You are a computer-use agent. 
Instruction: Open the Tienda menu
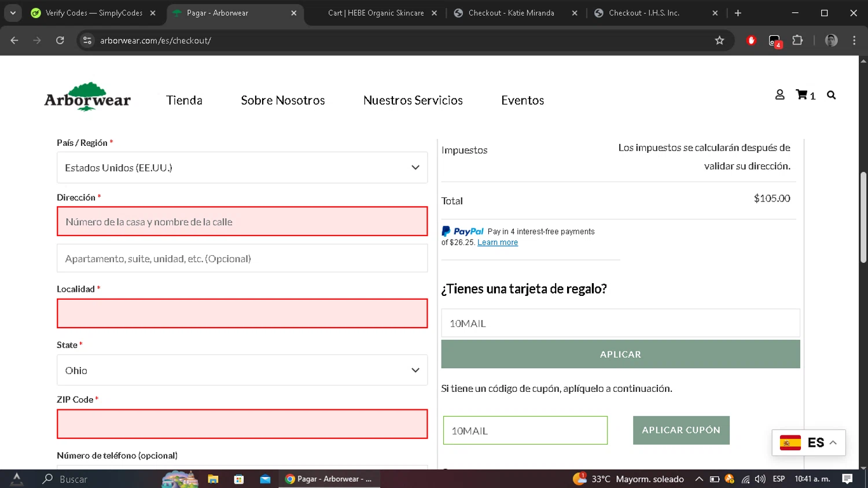pyautogui.click(x=184, y=100)
